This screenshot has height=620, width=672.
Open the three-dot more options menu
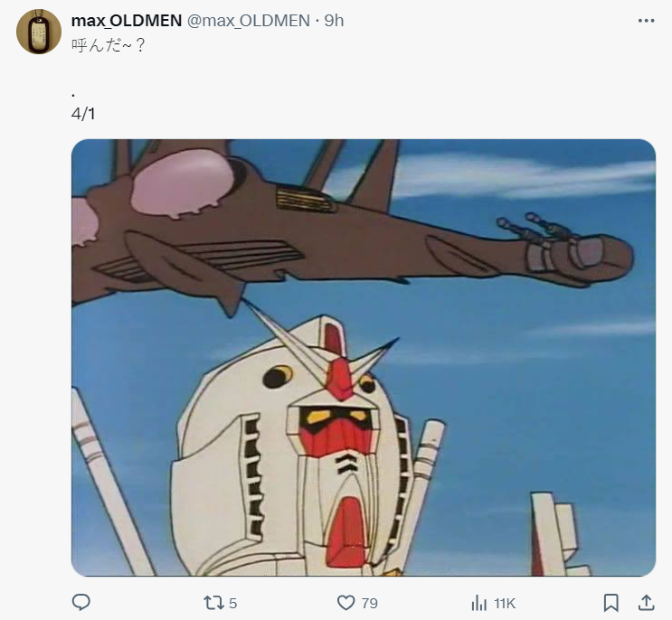pos(646,20)
